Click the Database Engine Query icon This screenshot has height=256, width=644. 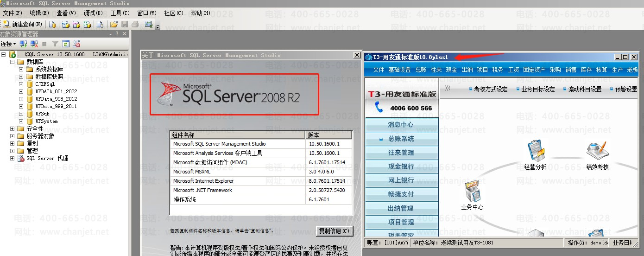(53, 24)
